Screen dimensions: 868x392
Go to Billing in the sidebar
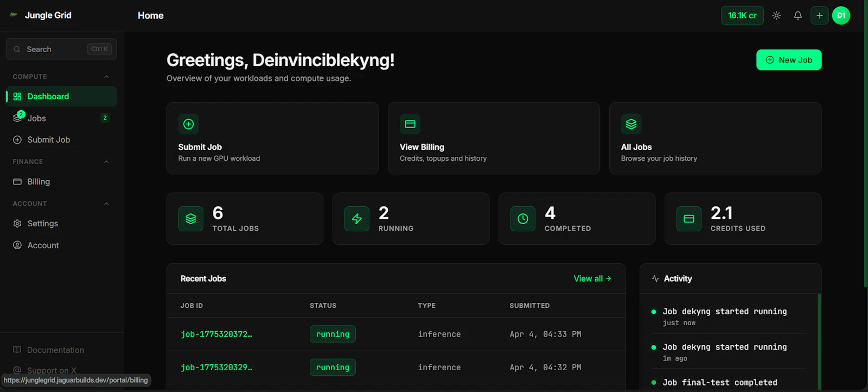[61, 181]
